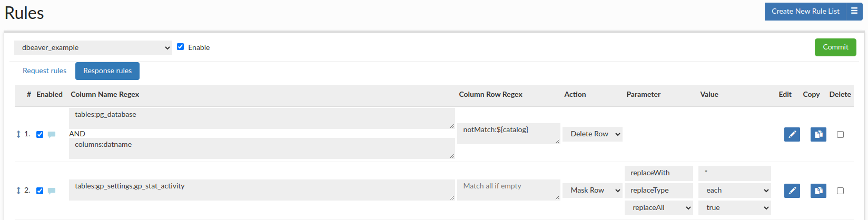Select the Response rules tab
Viewport: 868px width, 220px height.
[x=107, y=71]
